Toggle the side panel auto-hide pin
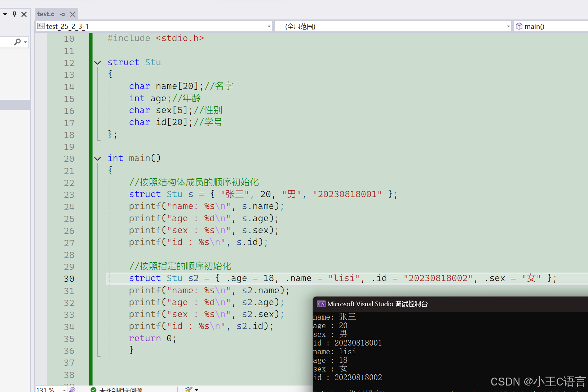The width and height of the screenshot is (588, 392). [x=14, y=14]
